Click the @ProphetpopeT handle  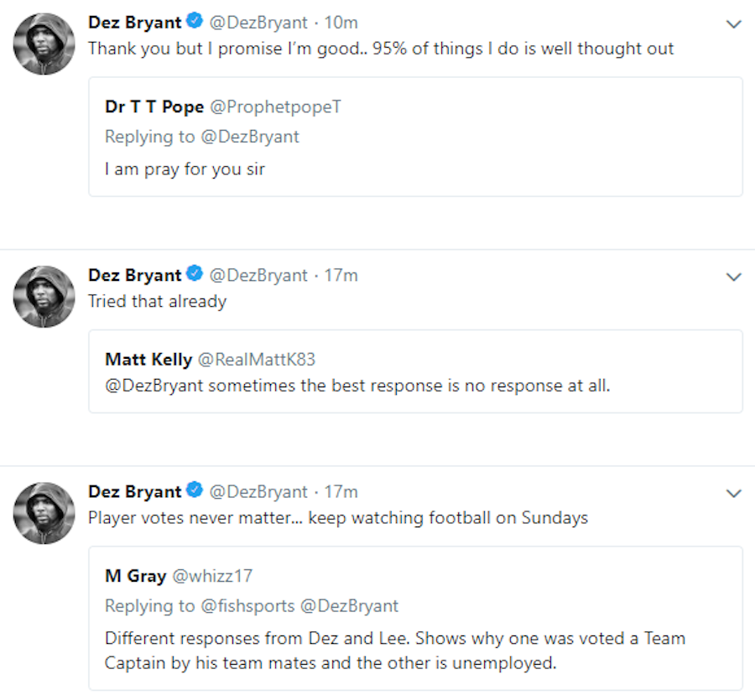click(274, 106)
